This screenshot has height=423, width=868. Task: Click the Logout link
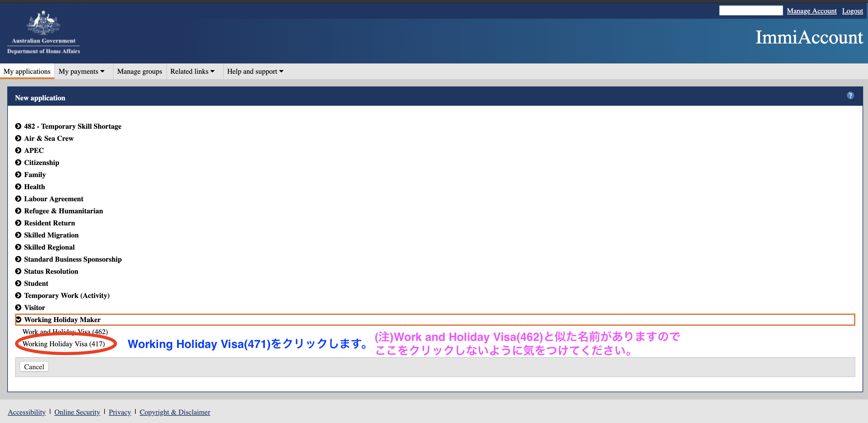tap(852, 11)
